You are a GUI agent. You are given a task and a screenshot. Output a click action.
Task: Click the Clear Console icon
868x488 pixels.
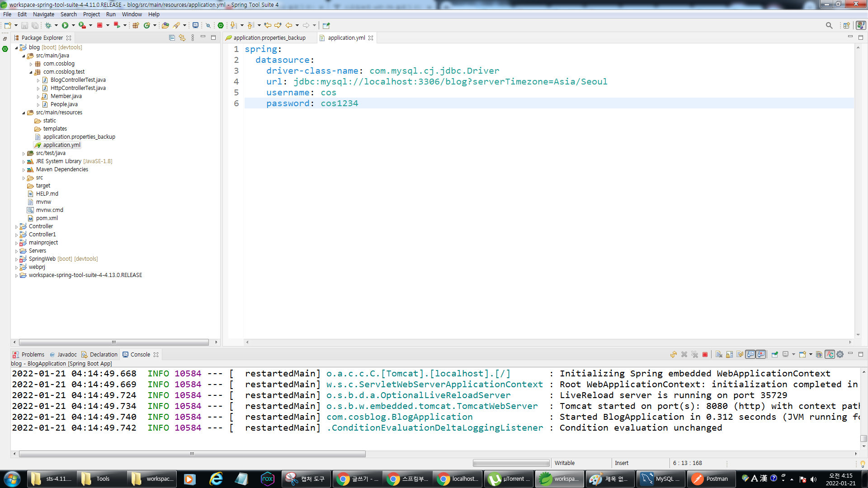(719, 355)
